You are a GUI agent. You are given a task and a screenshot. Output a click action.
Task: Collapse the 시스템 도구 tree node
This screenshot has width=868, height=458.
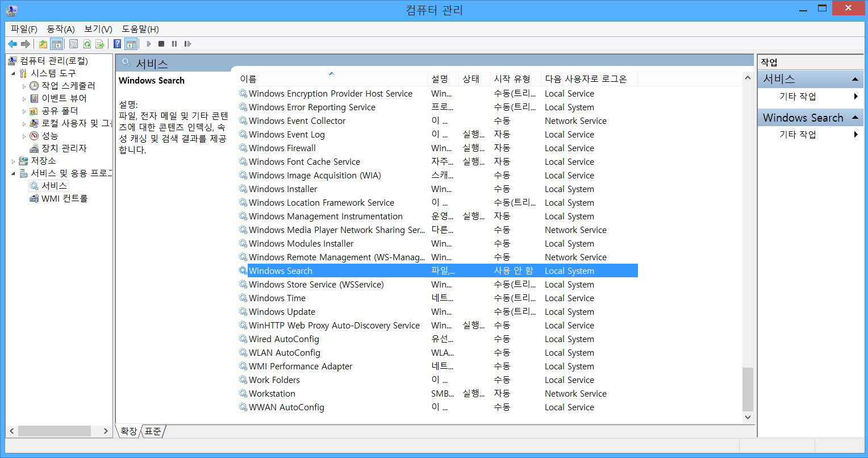click(x=13, y=73)
